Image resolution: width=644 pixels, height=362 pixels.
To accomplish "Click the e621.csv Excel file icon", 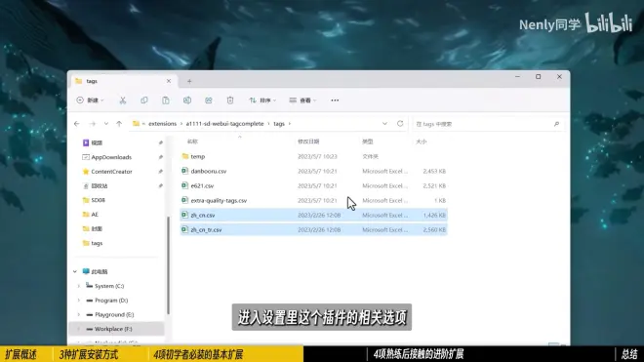I will [184, 185].
